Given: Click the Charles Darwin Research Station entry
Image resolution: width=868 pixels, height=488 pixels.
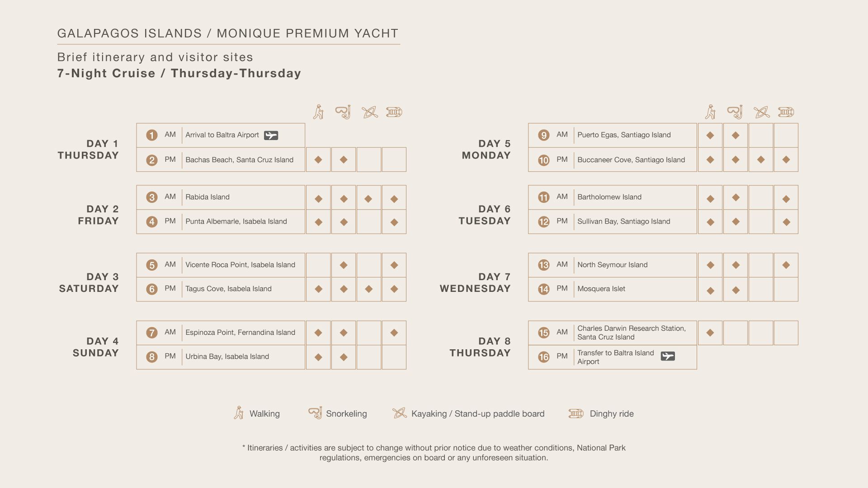Looking at the screenshot, I should (x=631, y=333).
